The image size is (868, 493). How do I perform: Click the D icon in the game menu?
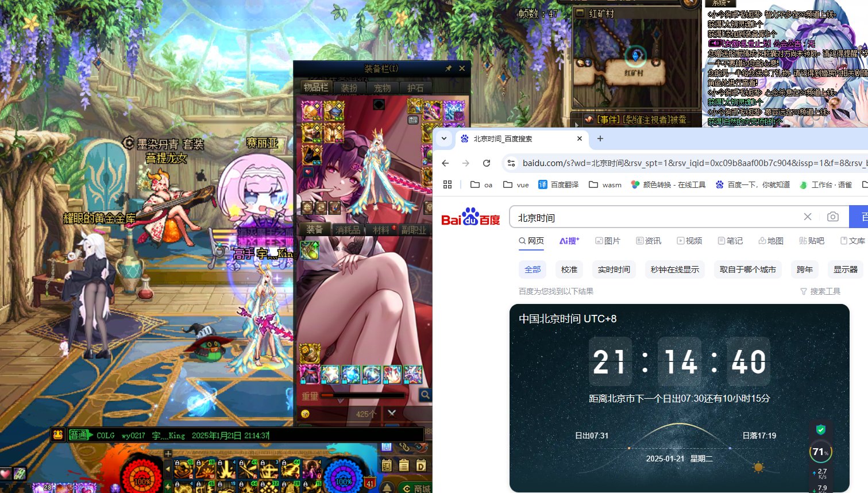coord(421,465)
